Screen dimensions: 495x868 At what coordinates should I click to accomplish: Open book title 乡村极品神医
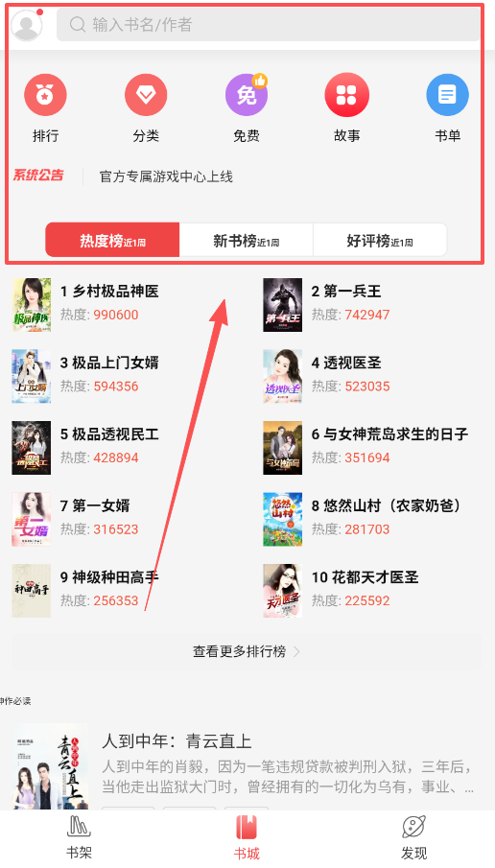(116, 292)
